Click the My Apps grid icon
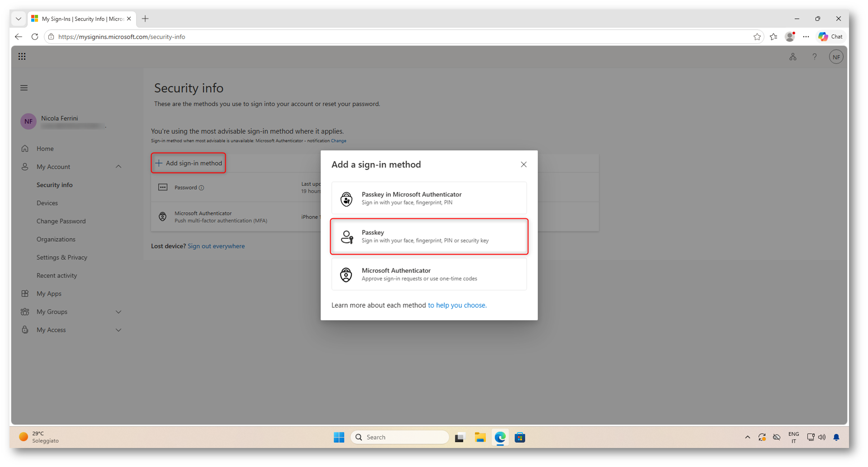This screenshot has width=868, height=467. point(25,294)
